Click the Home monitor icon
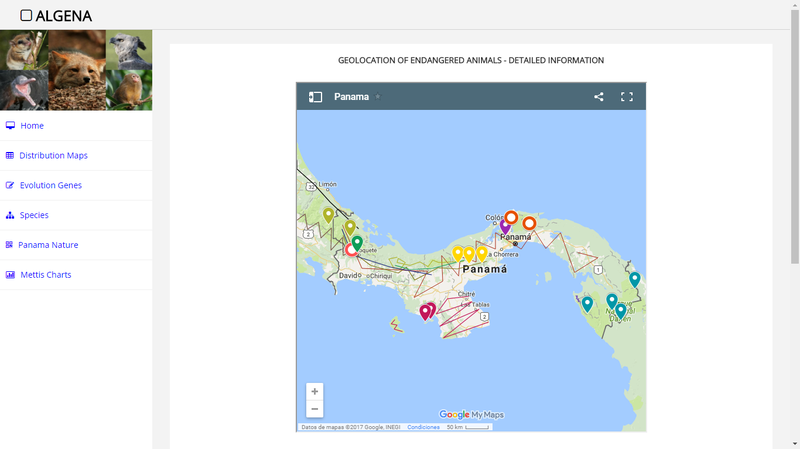Viewport: 800px width, 449px height. click(x=10, y=126)
